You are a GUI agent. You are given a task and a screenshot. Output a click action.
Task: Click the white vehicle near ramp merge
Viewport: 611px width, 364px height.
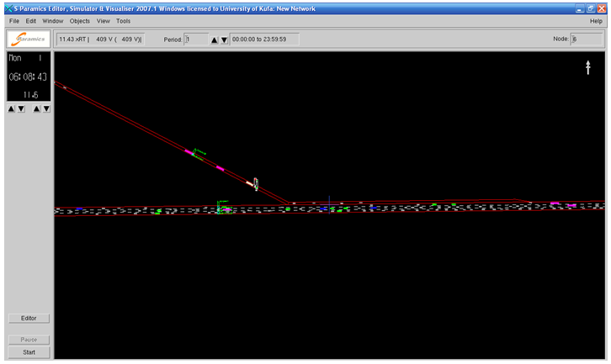(x=254, y=184)
